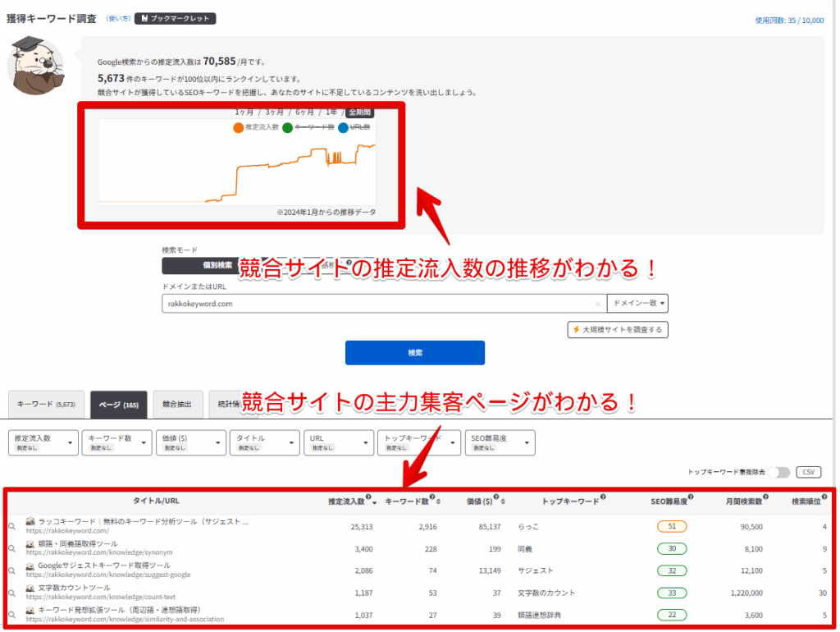Click the help icon next to 月間検索数 header
840x632 pixels.
[765, 497]
